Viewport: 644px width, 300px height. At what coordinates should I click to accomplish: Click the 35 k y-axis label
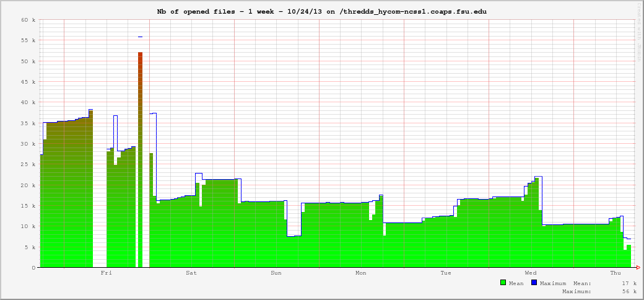coord(28,123)
